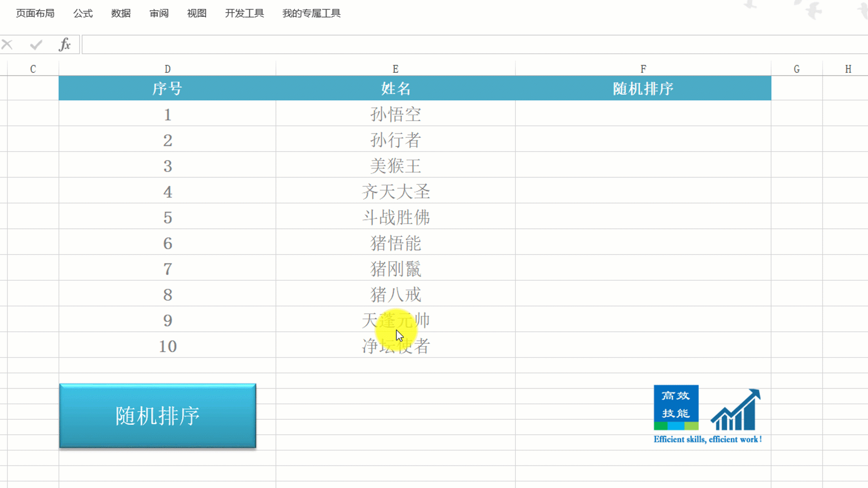Select serial number cell 3
This screenshot has height=488, width=868.
[x=167, y=165]
